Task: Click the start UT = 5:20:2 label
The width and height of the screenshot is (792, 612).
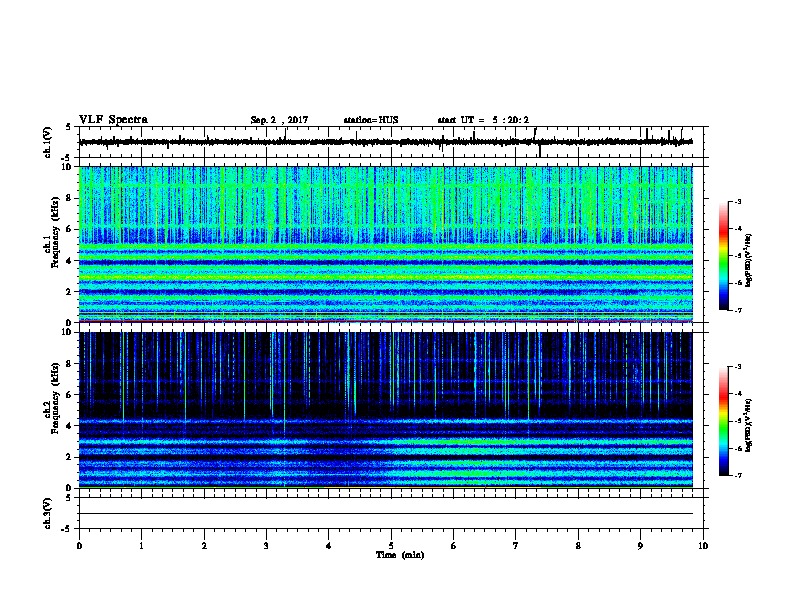Action: (x=483, y=120)
